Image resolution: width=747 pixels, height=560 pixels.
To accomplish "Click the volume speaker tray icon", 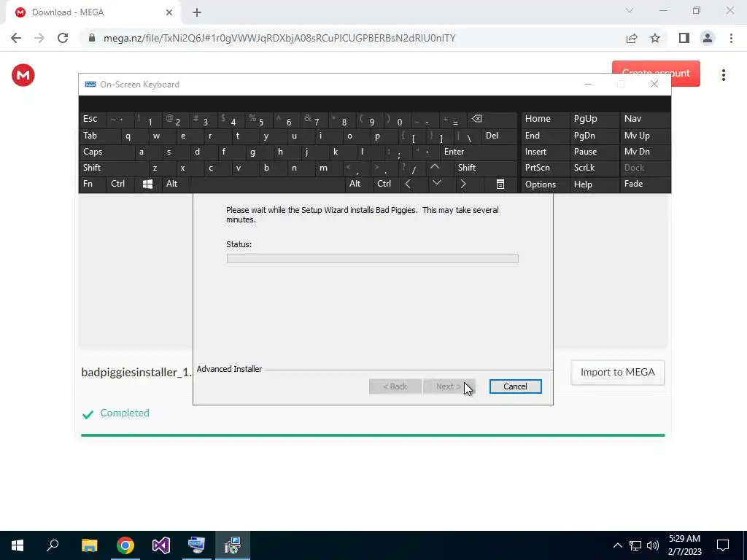I will 653,545.
